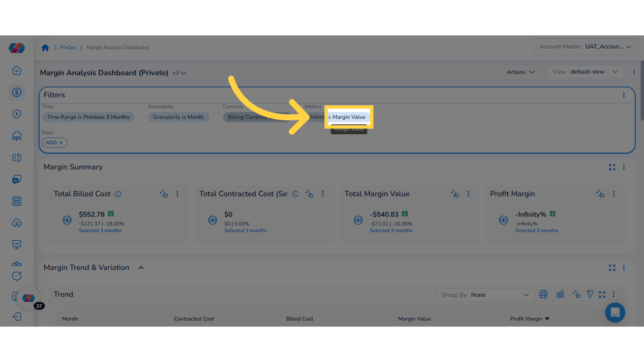Open the security shield sidebar icon

point(17,114)
